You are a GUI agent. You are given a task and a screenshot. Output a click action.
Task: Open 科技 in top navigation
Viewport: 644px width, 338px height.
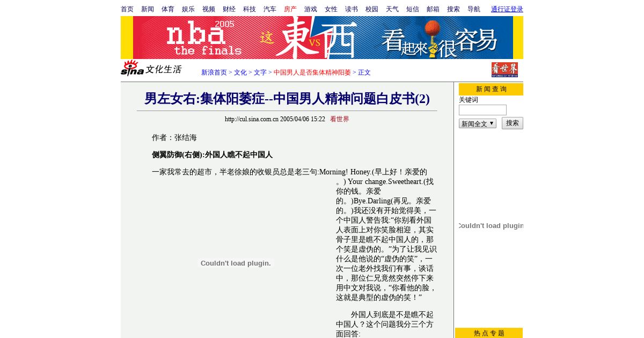250,9
